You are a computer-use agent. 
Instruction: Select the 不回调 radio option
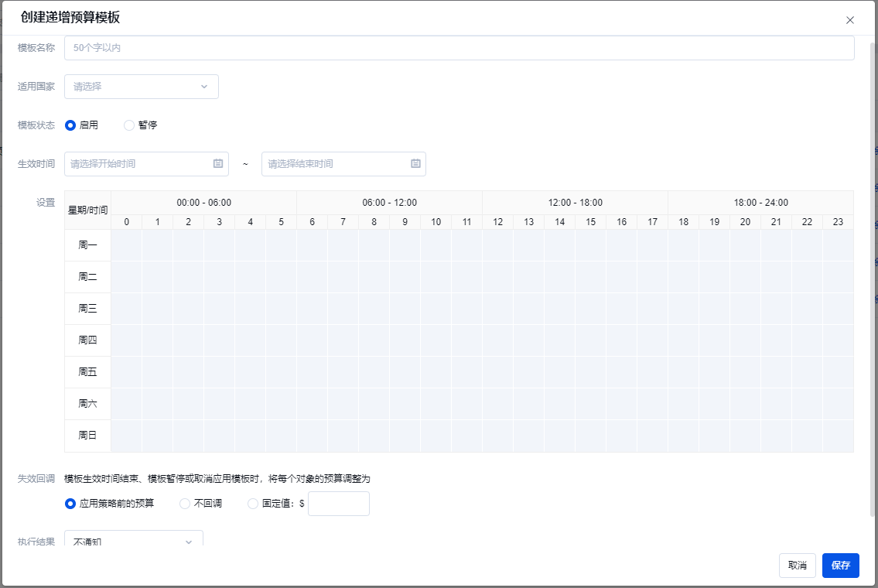click(x=185, y=504)
